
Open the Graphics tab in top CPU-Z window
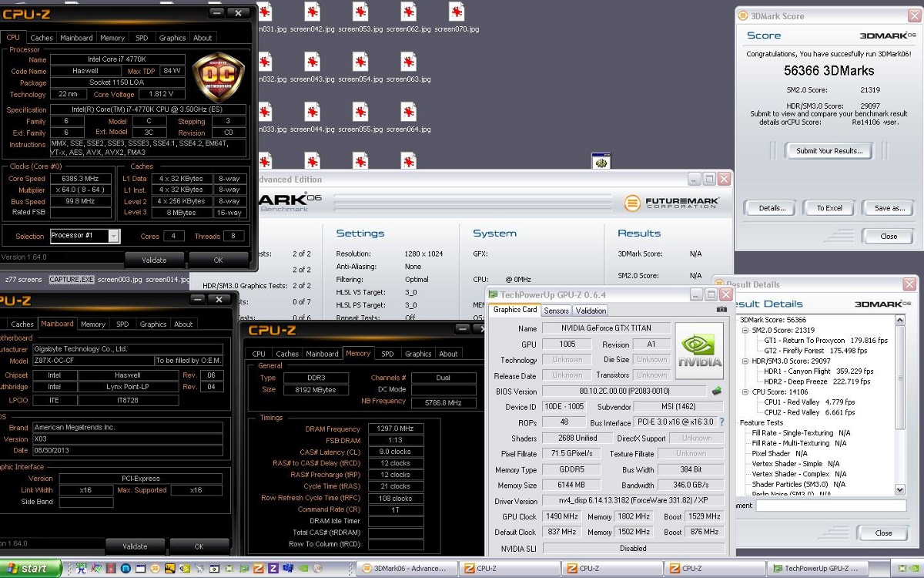(172, 38)
